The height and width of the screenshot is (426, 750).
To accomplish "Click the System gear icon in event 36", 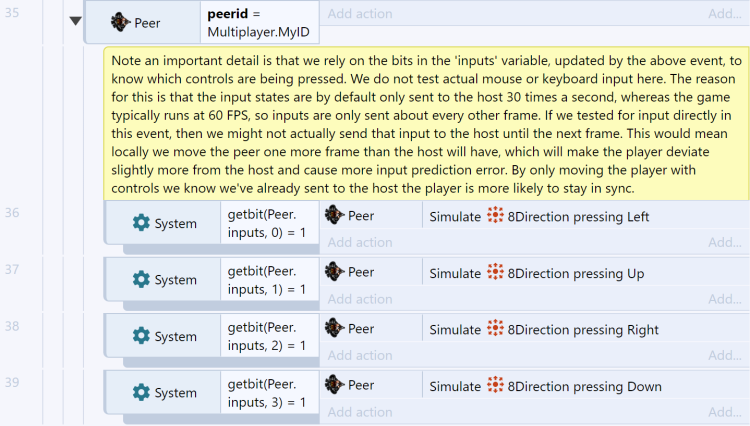I will tap(141, 223).
